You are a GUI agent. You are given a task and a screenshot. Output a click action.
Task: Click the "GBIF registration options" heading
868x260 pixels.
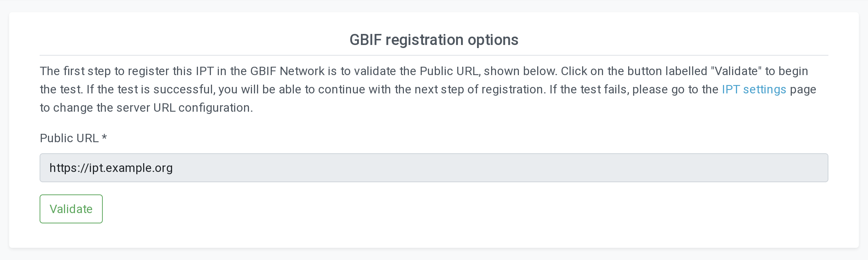click(434, 40)
